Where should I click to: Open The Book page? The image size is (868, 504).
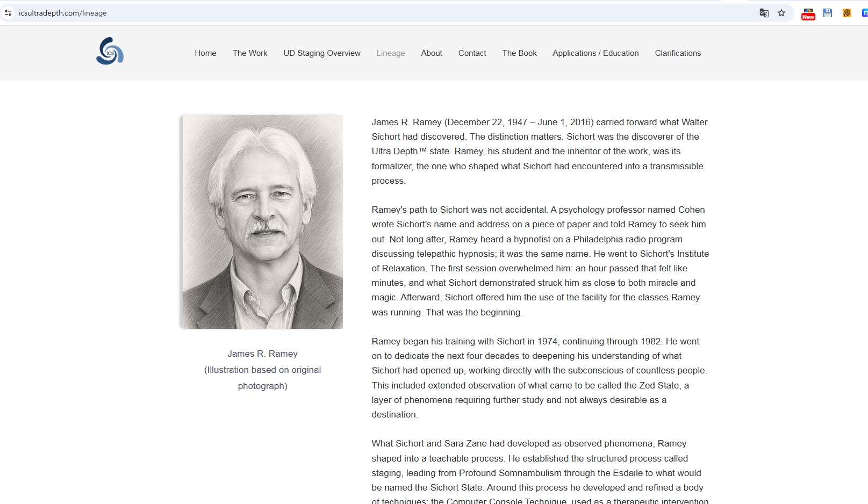click(x=519, y=53)
